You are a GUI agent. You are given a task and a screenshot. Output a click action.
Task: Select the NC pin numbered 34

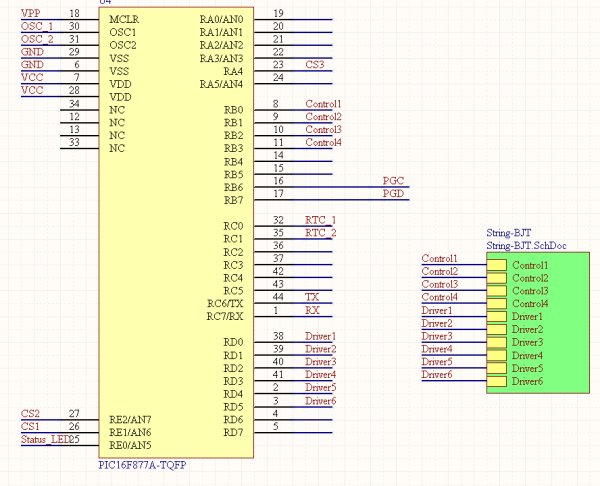[x=117, y=110]
